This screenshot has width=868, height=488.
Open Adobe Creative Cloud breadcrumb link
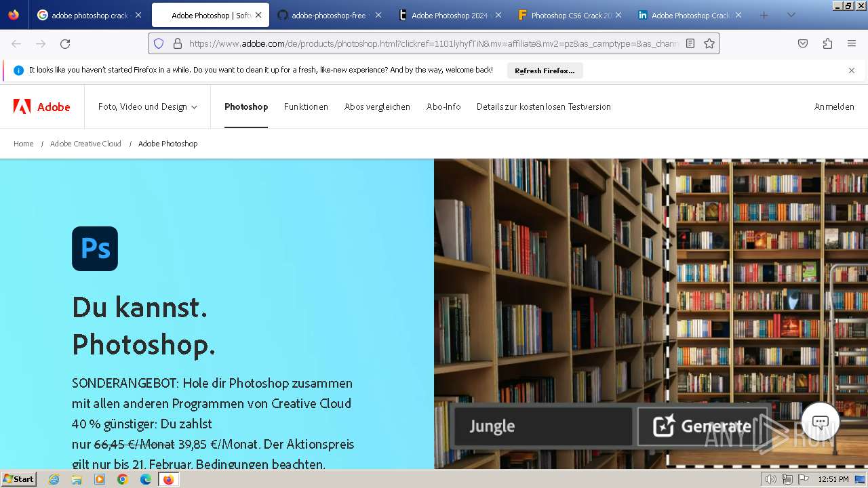click(x=85, y=144)
